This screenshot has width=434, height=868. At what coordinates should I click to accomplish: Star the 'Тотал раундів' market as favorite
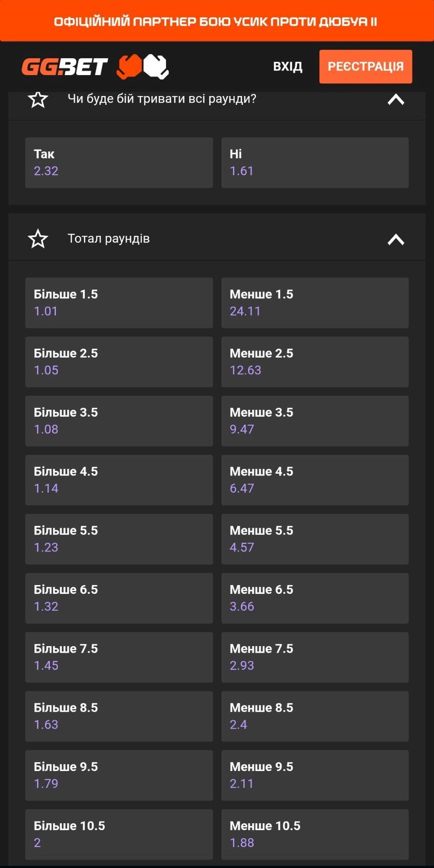[x=38, y=239]
